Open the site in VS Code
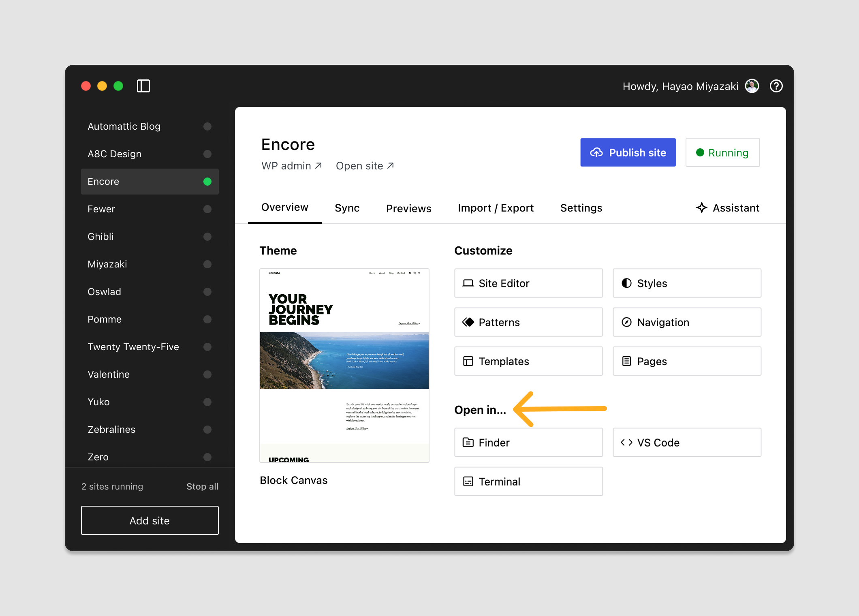Viewport: 859px width, 616px height. (686, 442)
